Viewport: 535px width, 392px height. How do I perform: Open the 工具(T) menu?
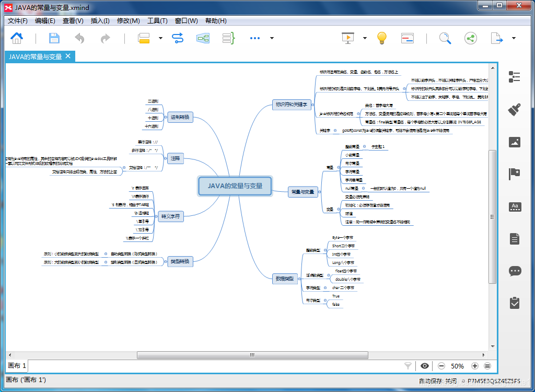pos(157,21)
